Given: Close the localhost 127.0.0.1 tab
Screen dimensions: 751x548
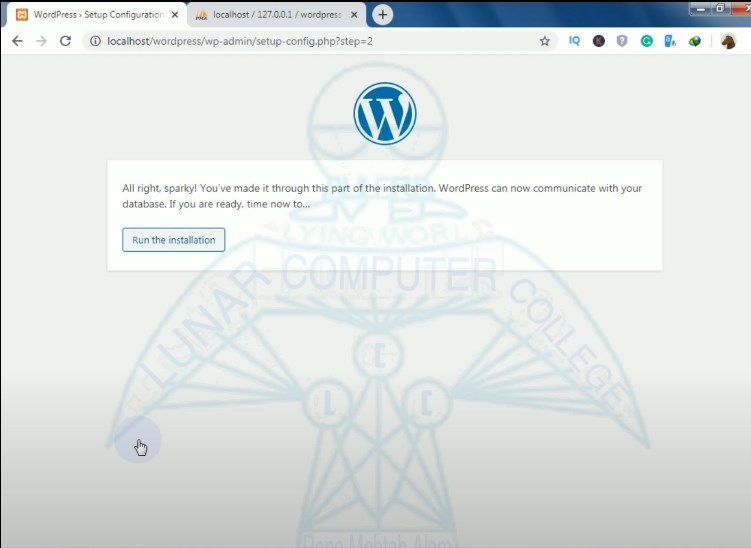Looking at the screenshot, I should 354,15.
